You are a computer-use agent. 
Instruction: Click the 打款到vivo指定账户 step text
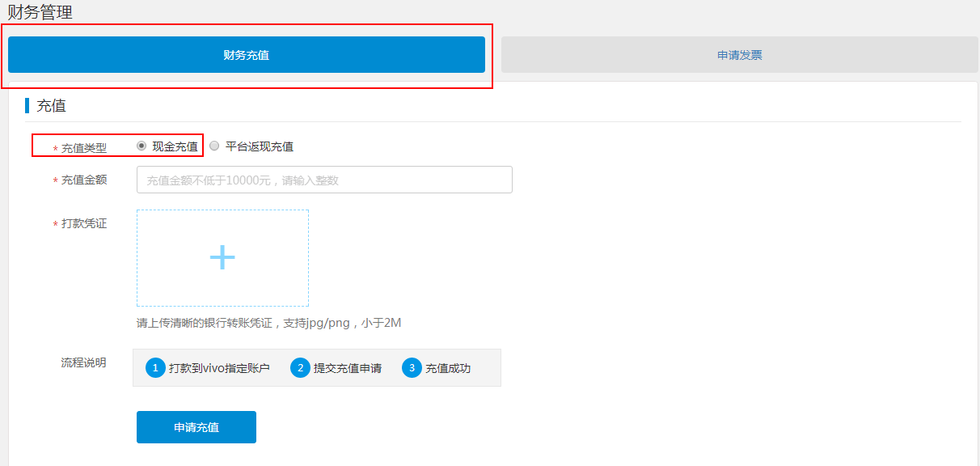[x=219, y=367]
